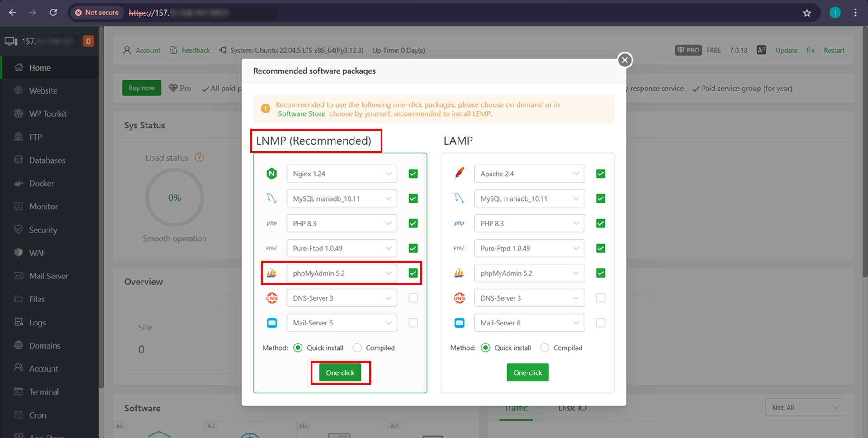Open the Security section
868x438 pixels.
[x=43, y=230]
